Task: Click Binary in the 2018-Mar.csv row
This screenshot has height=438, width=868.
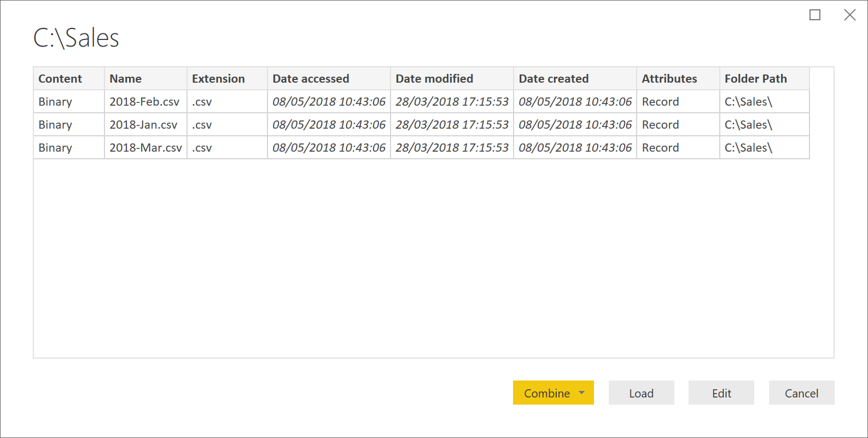Action: 55,148
